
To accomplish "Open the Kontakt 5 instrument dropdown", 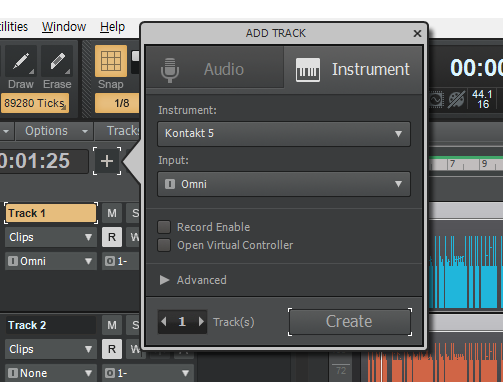I will pyautogui.click(x=284, y=134).
